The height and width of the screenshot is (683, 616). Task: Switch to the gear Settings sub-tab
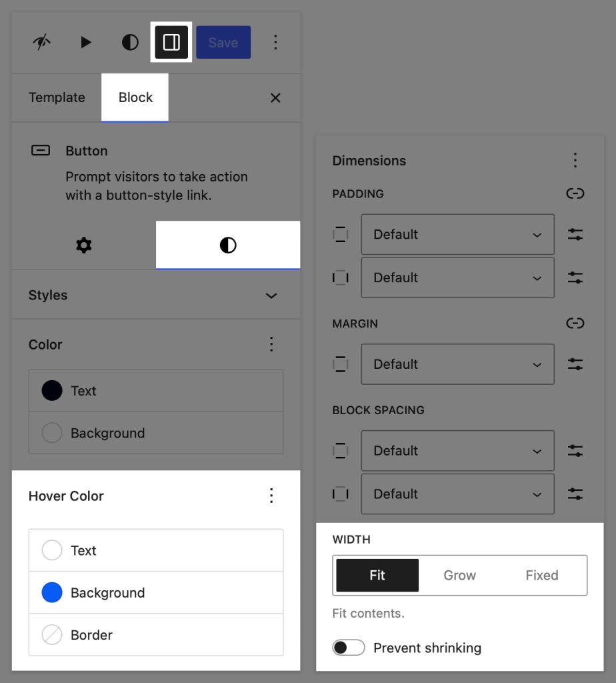pyautogui.click(x=84, y=245)
